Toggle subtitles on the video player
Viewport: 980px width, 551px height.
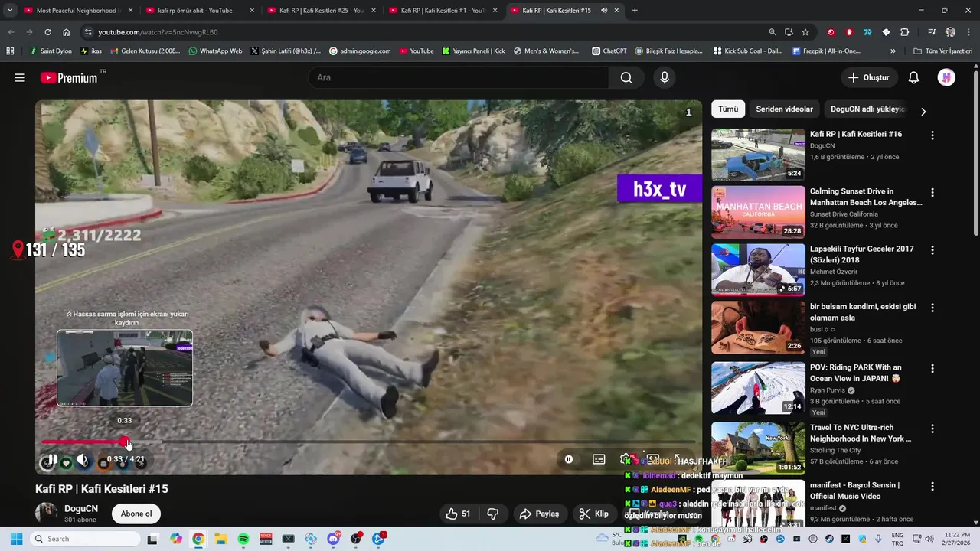599,459
